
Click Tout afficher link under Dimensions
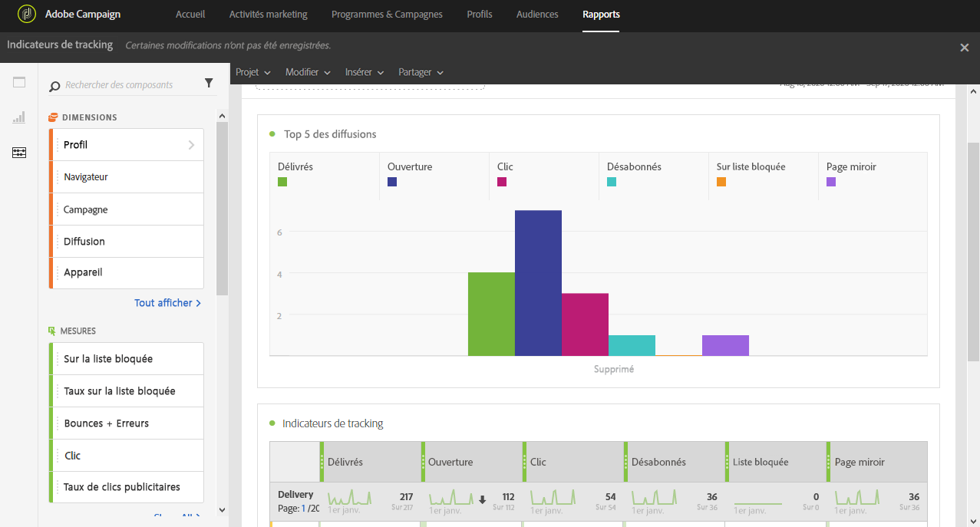click(167, 303)
